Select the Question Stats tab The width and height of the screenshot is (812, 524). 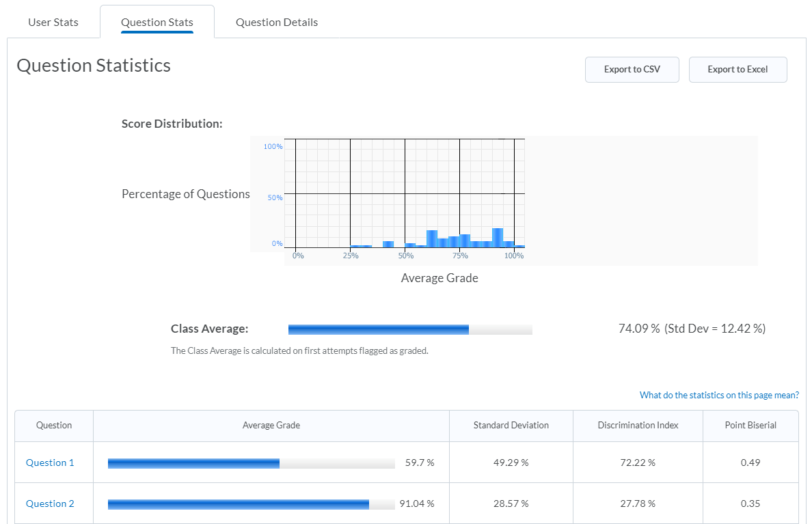pos(157,23)
